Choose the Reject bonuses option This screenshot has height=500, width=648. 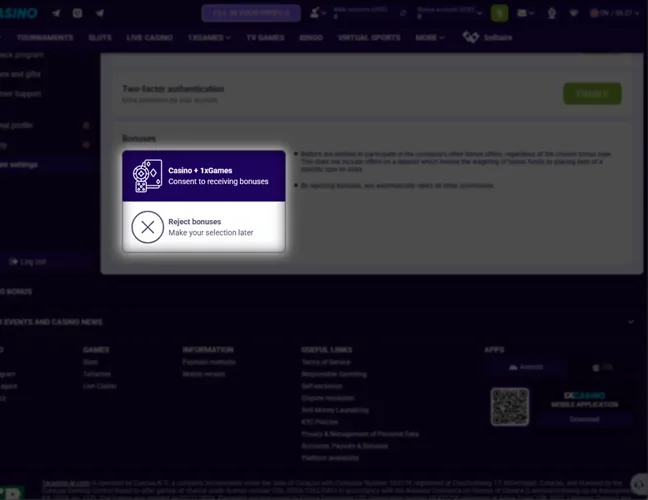(x=204, y=227)
